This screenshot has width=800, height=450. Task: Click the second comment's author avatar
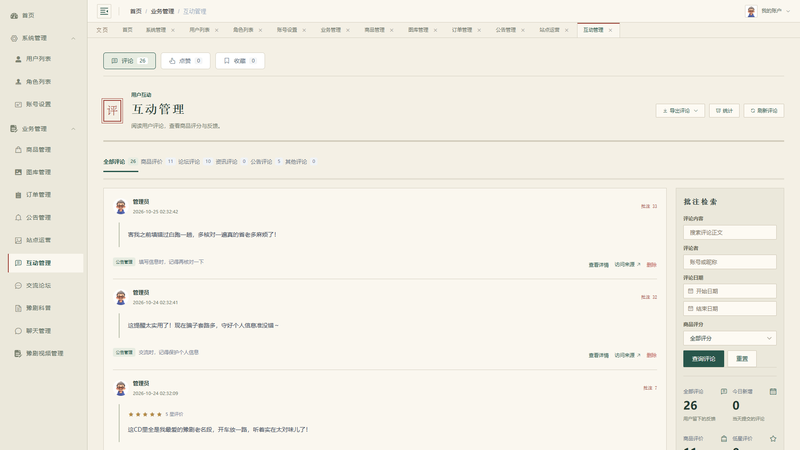point(121,297)
